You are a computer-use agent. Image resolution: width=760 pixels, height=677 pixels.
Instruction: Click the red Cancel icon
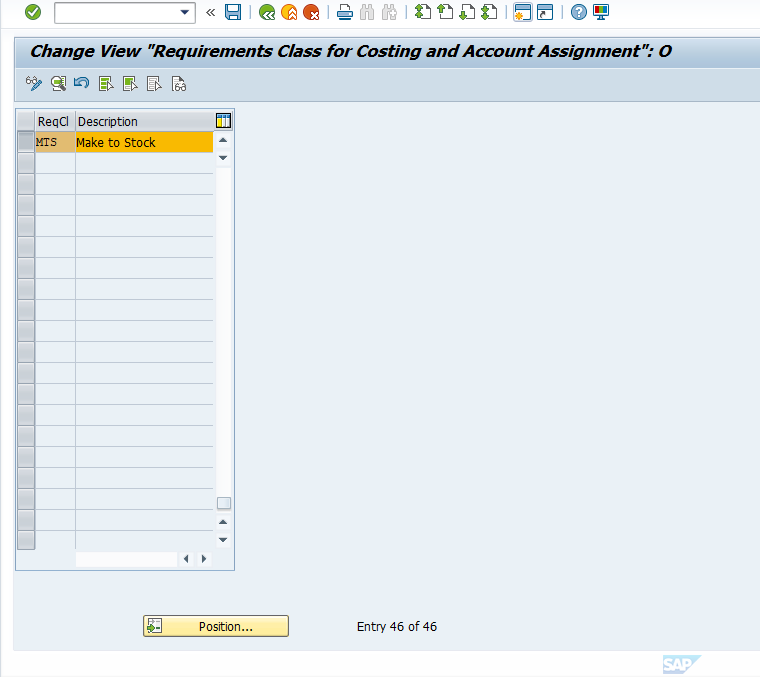pyautogui.click(x=311, y=12)
